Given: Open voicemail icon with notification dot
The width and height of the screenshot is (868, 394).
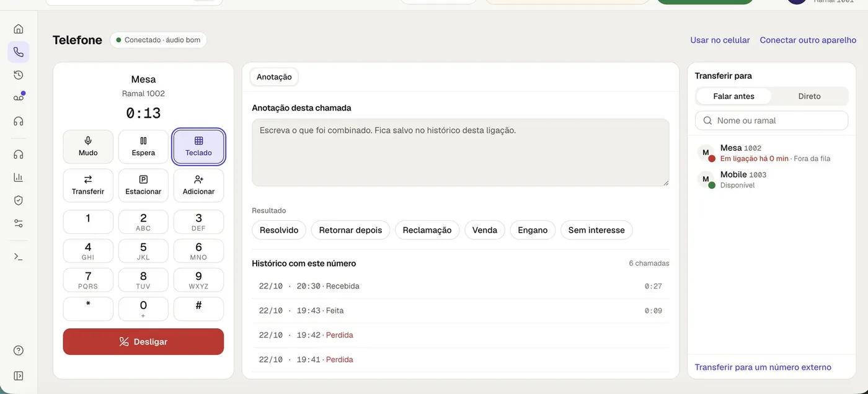Looking at the screenshot, I should [19, 97].
